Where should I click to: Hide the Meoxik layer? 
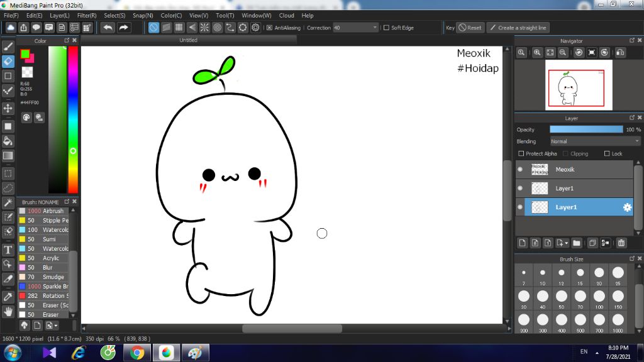tap(520, 170)
